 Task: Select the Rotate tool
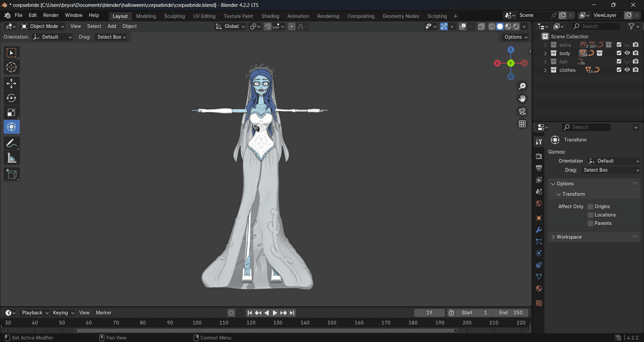[x=11, y=98]
